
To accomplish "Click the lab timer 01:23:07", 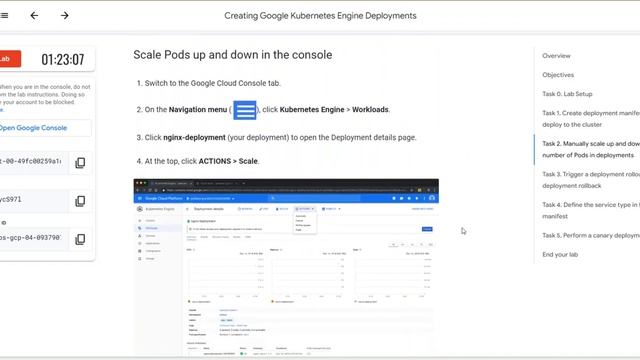I will (x=63, y=60).
